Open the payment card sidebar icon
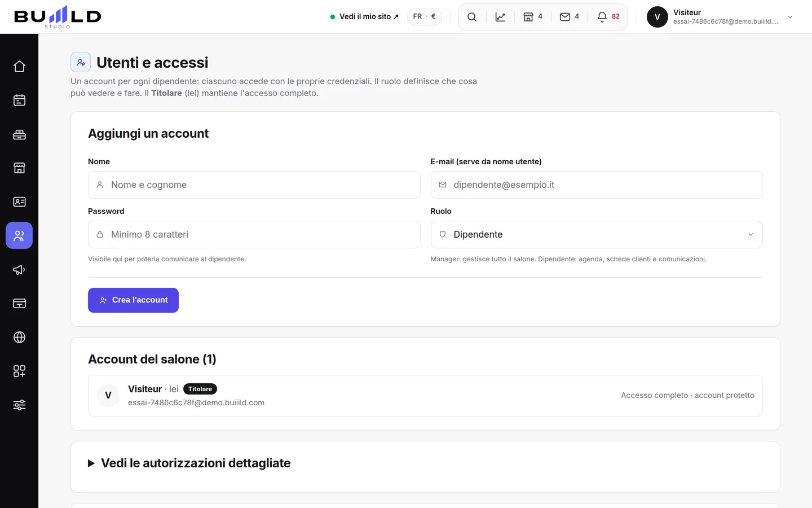Image resolution: width=812 pixels, height=508 pixels. tap(19, 303)
